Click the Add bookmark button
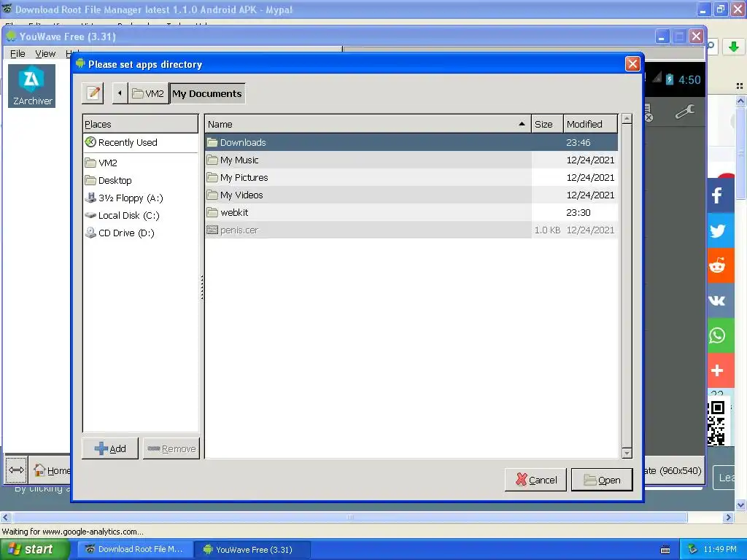 click(x=110, y=448)
